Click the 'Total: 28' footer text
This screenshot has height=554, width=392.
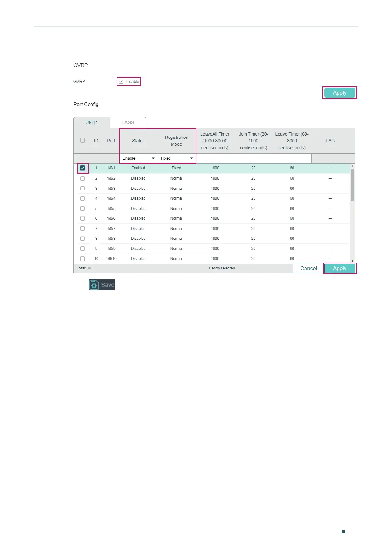(84, 268)
